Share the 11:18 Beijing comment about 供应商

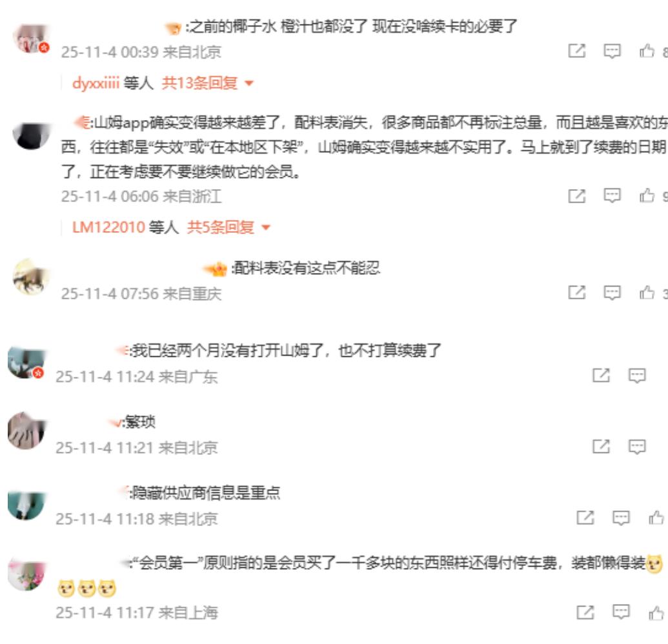coord(585,518)
